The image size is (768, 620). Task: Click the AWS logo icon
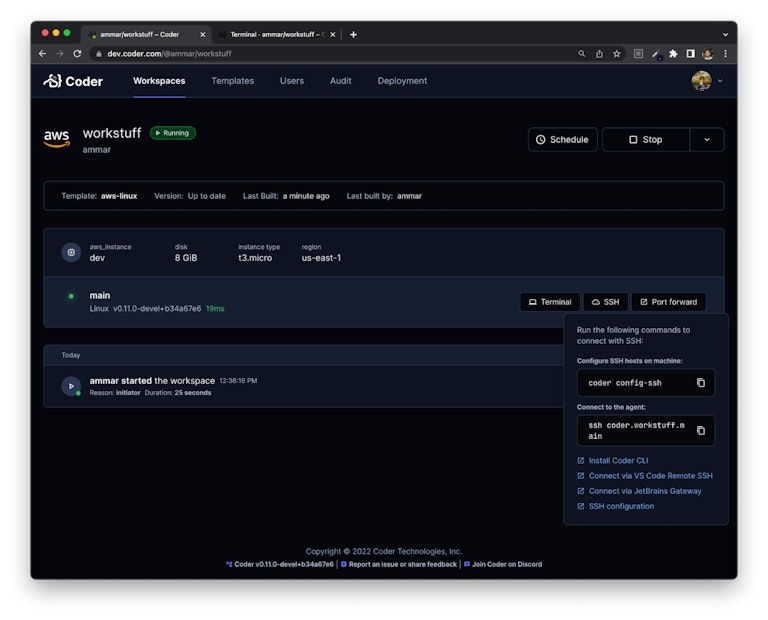56,139
